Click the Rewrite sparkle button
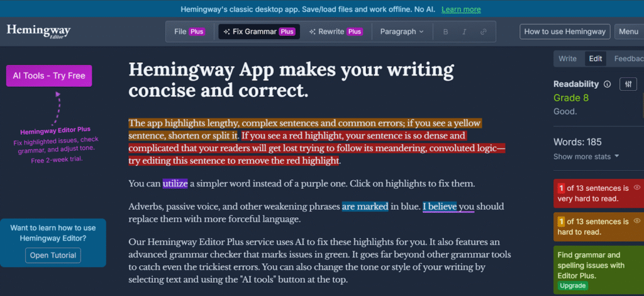This screenshot has width=644, height=296. [x=335, y=31]
